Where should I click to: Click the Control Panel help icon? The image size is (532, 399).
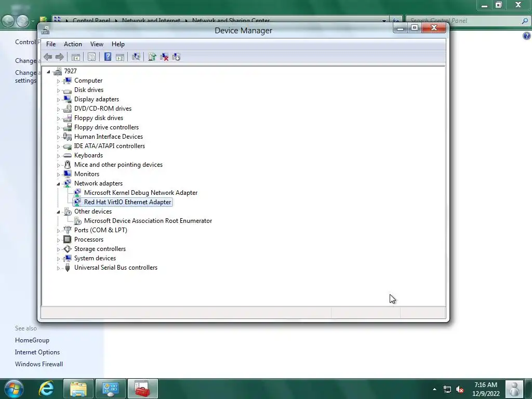coord(527,36)
